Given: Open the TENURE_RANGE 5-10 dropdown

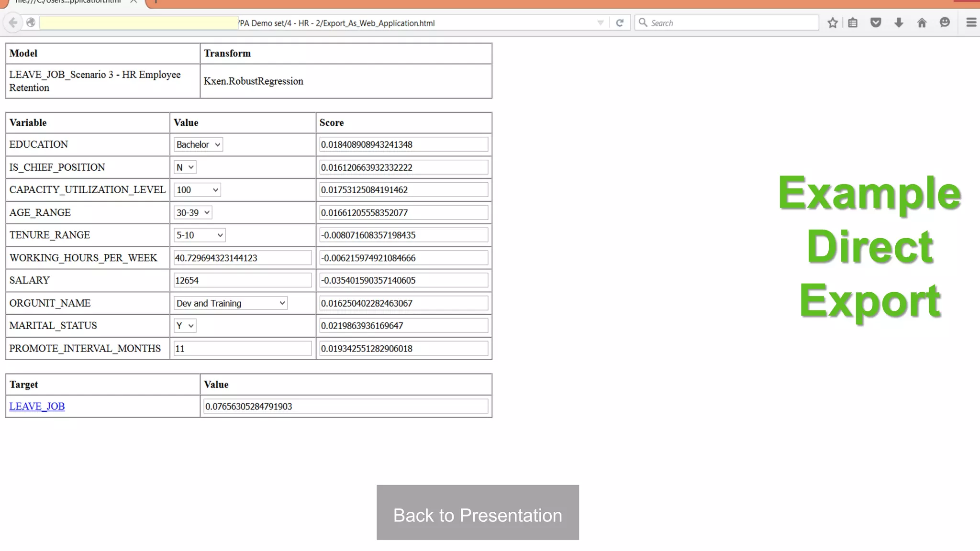Looking at the screenshot, I should [x=199, y=235].
